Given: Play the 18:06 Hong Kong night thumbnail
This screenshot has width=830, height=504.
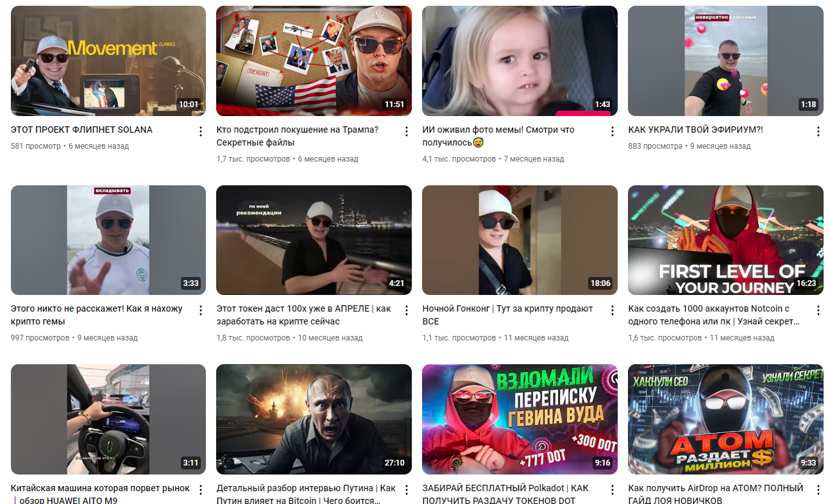Looking at the screenshot, I should click(520, 240).
